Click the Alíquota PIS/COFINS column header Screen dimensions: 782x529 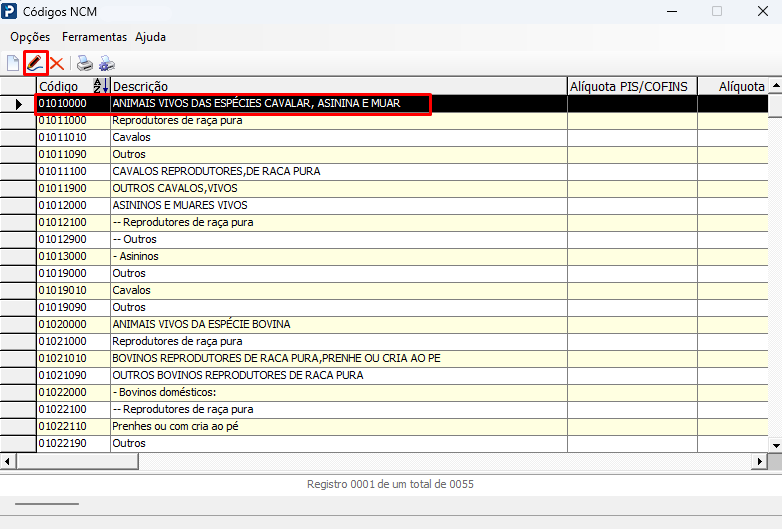point(632,86)
